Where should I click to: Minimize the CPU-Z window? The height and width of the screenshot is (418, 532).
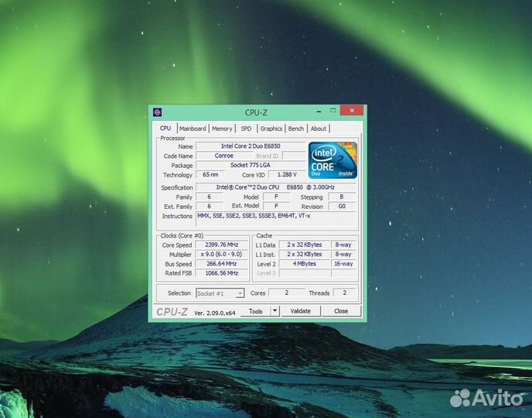[x=319, y=111]
